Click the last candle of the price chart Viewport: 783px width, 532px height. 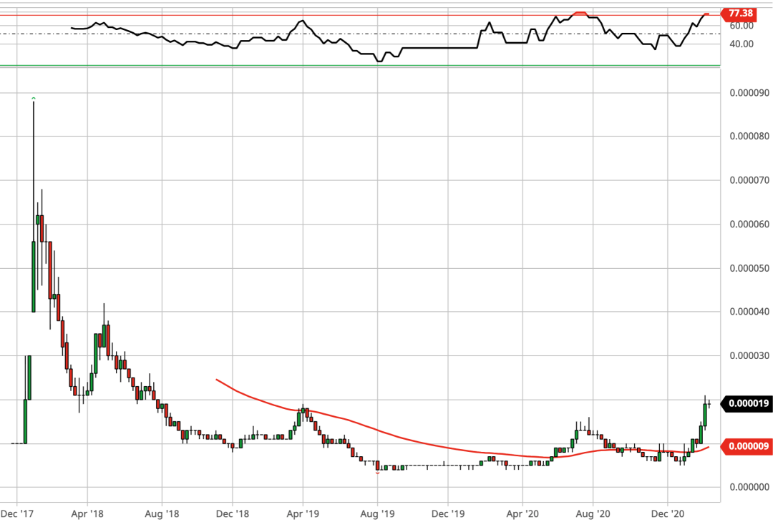point(709,404)
